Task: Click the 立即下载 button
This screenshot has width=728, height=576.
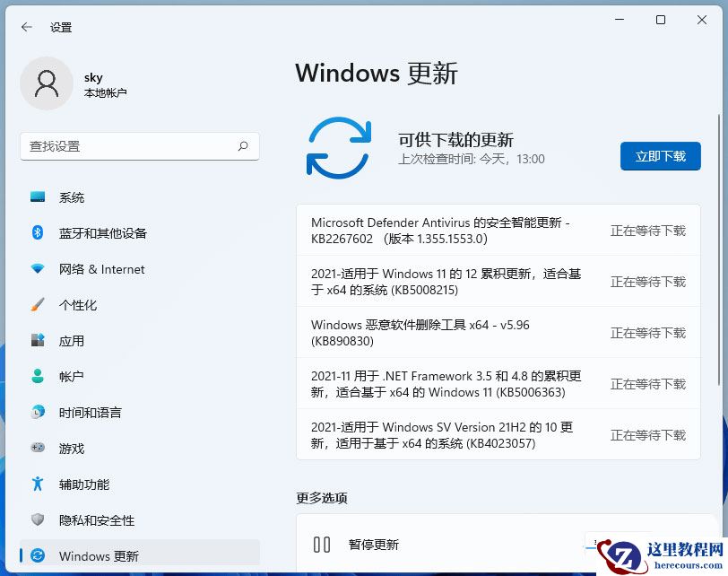Action: pyautogui.click(x=661, y=156)
